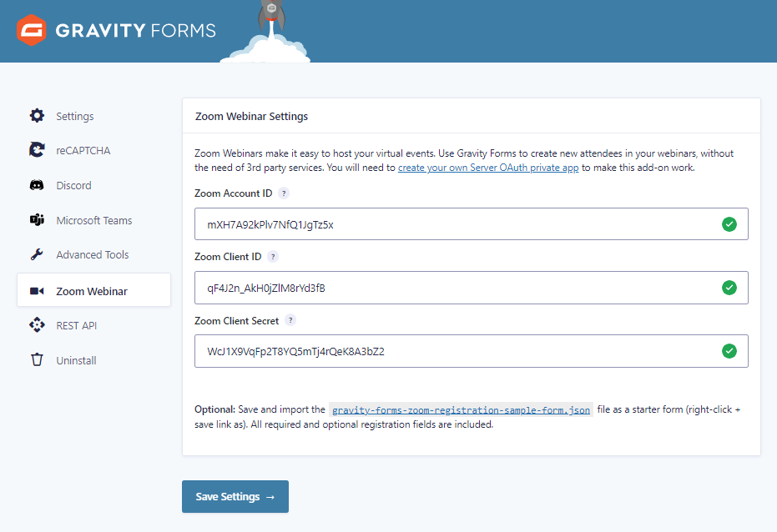The height and width of the screenshot is (532, 777).
Task: Click the Zoom Webinar camera icon
Action: (x=38, y=289)
